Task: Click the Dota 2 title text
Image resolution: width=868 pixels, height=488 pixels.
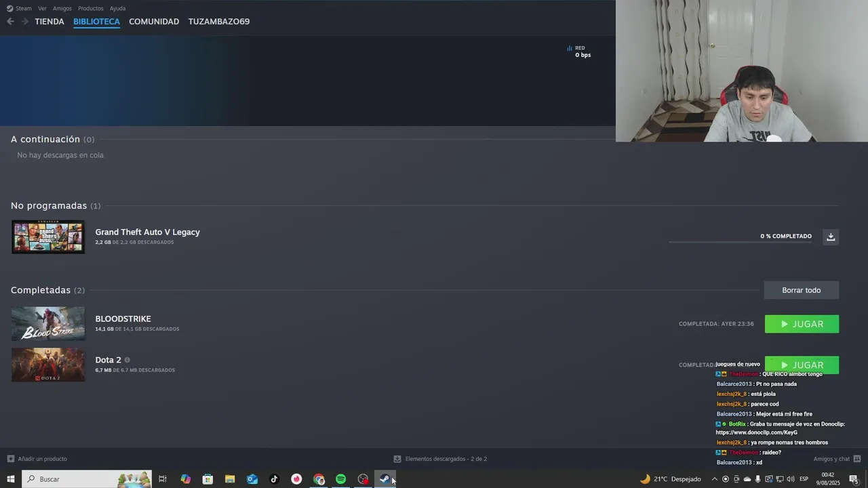Action: pyautogui.click(x=108, y=360)
